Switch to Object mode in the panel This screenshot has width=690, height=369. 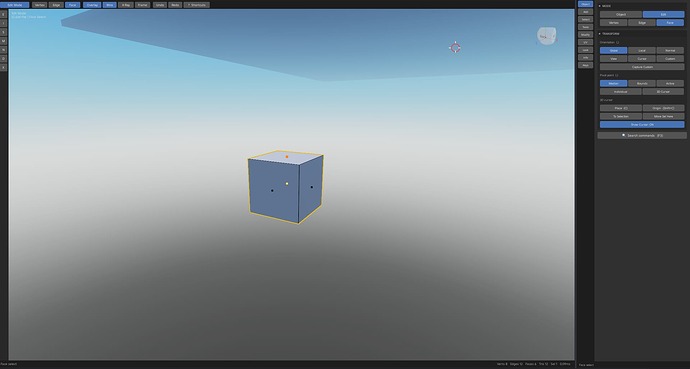pyautogui.click(x=620, y=15)
